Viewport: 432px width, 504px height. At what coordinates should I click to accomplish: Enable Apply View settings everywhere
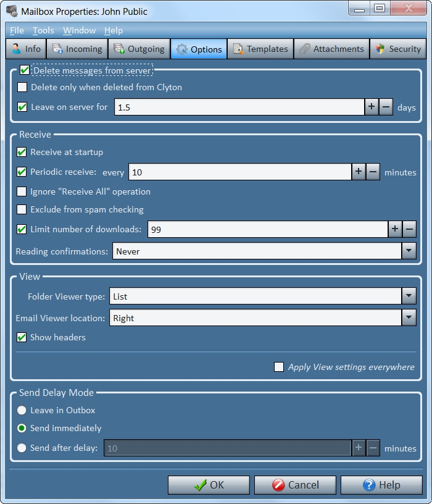point(279,367)
